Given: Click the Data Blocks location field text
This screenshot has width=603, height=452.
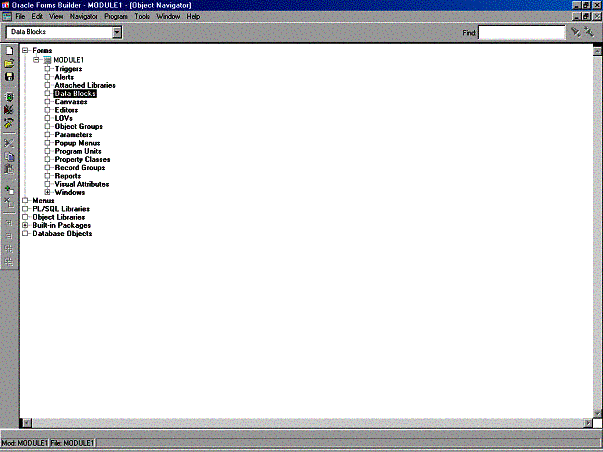Looking at the screenshot, I should coord(28,32).
